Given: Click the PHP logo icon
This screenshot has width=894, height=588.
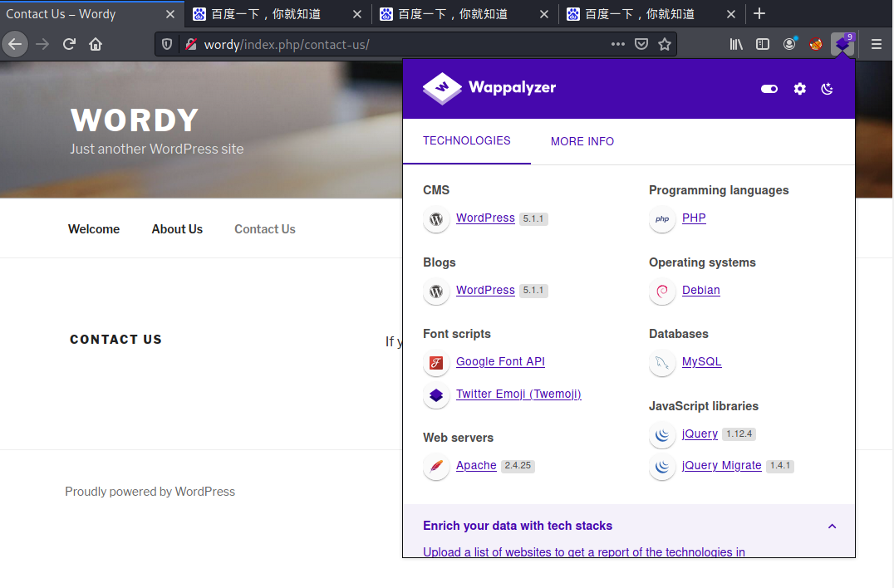Looking at the screenshot, I should click(x=662, y=218).
